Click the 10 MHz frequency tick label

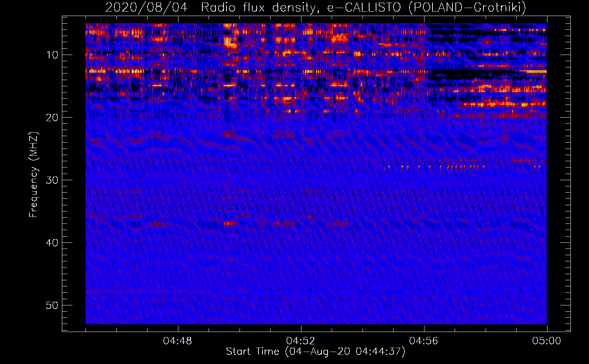point(52,55)
